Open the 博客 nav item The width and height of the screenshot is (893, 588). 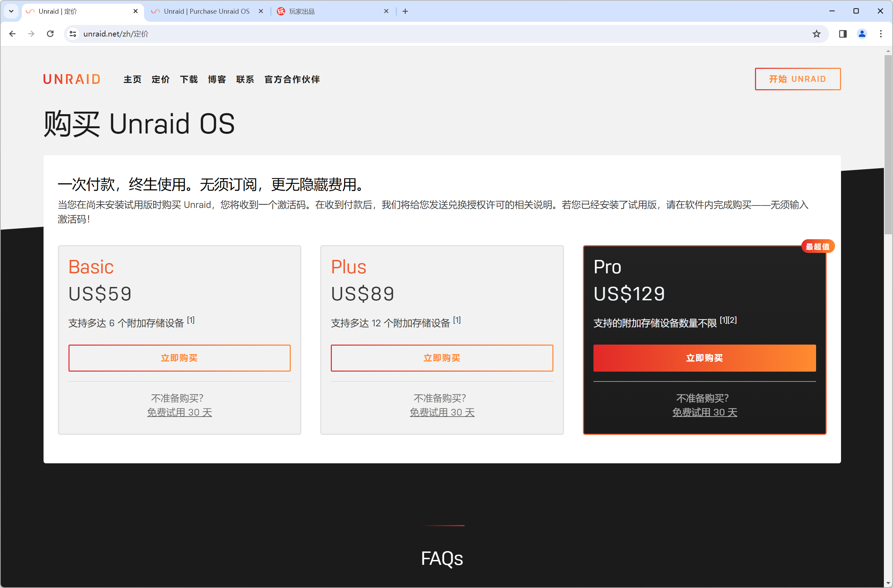(x=217, y=79)
